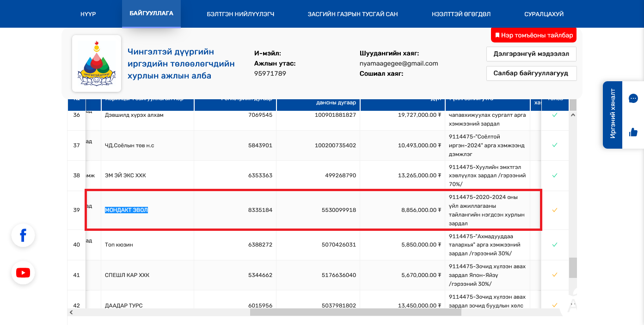Click registration number 5843901

pyautogui.click(x=260, y=145)
